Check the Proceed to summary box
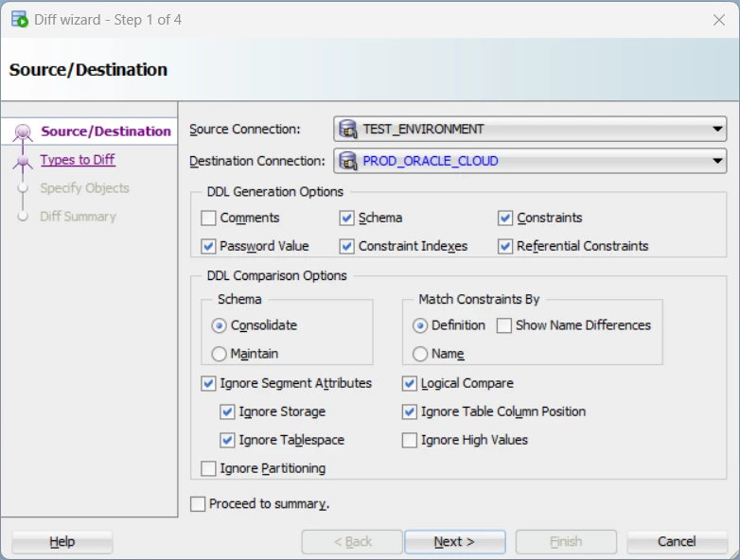This screenshot has width=740, height=560. coord(198,504)
